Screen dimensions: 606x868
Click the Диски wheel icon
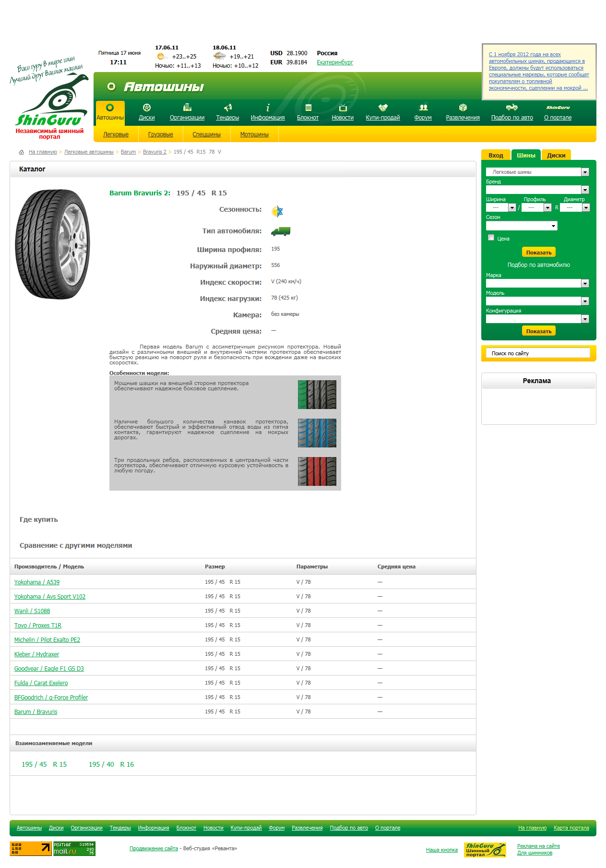click(147, 108)
